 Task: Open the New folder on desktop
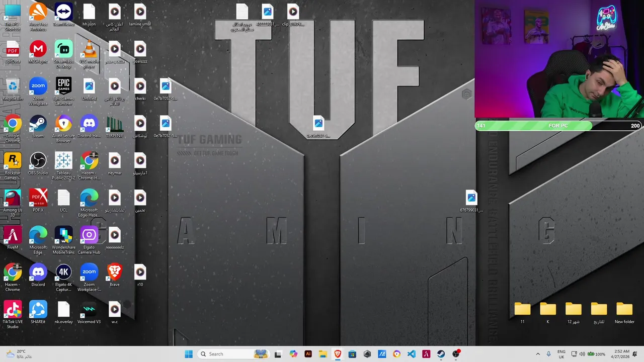[x=624, y=313]
